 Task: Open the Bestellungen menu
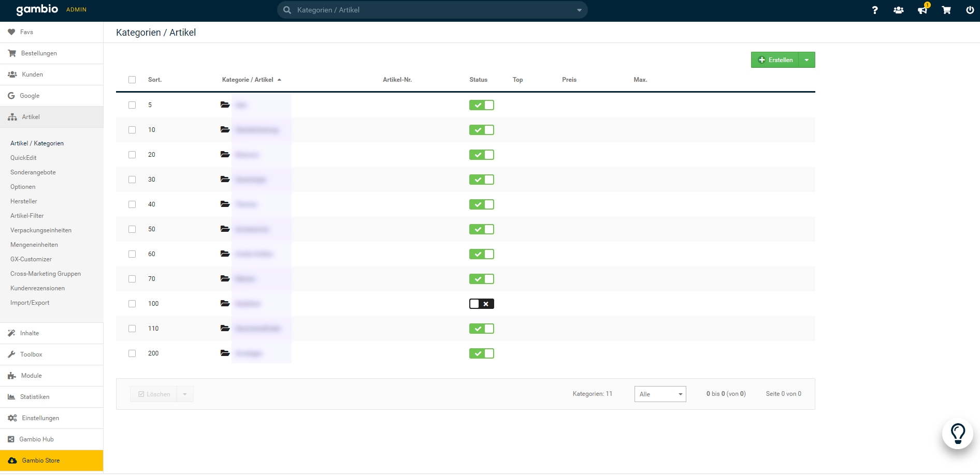coord(39,53)
